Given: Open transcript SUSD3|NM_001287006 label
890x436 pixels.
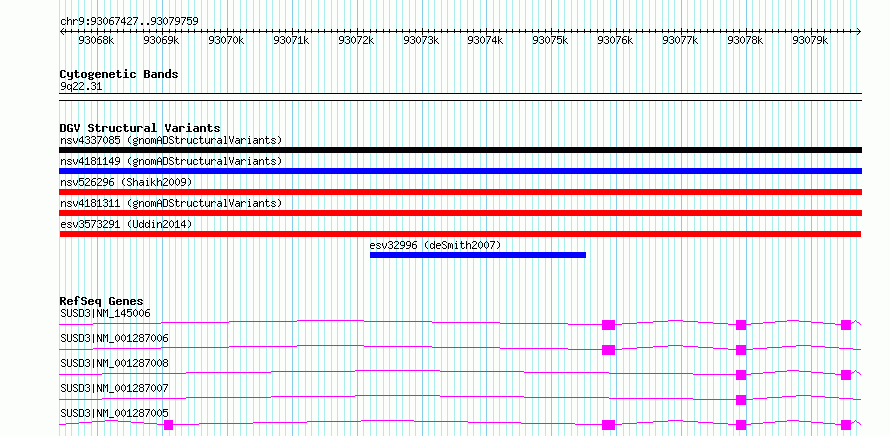Looking at the screenshot, I should (114, 338).
